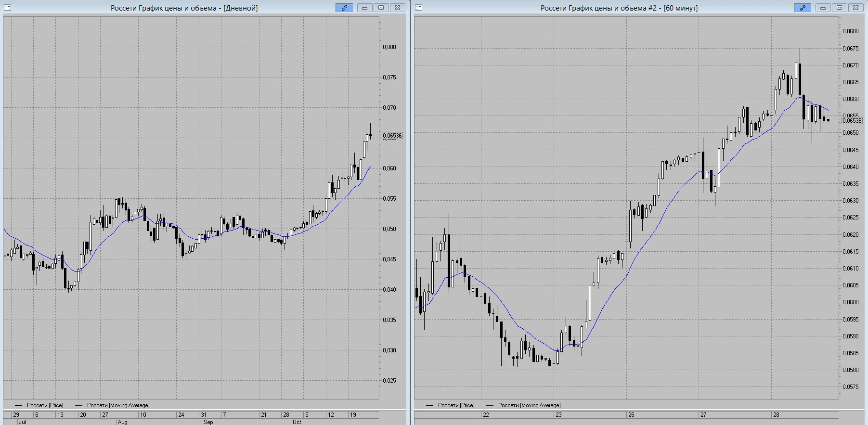Click the 0,0600 price level on 60-minute chart axis
The image size is (868, 425).
[x=850, y=302]
